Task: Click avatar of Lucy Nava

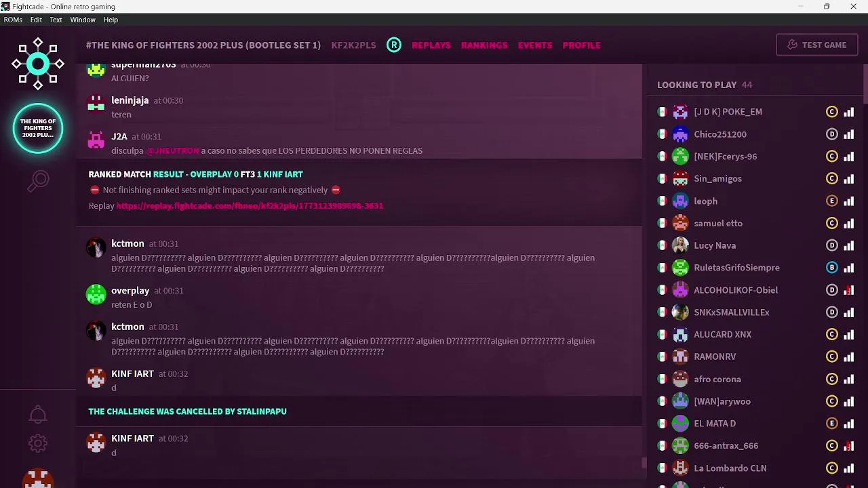Action: pos(680,245)
